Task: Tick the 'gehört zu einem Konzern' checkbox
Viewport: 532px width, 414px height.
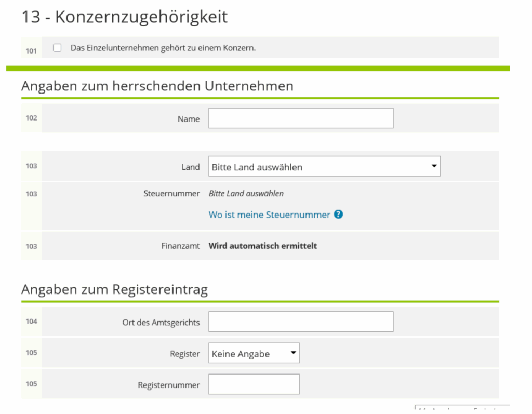Action: tap(58, 48)
